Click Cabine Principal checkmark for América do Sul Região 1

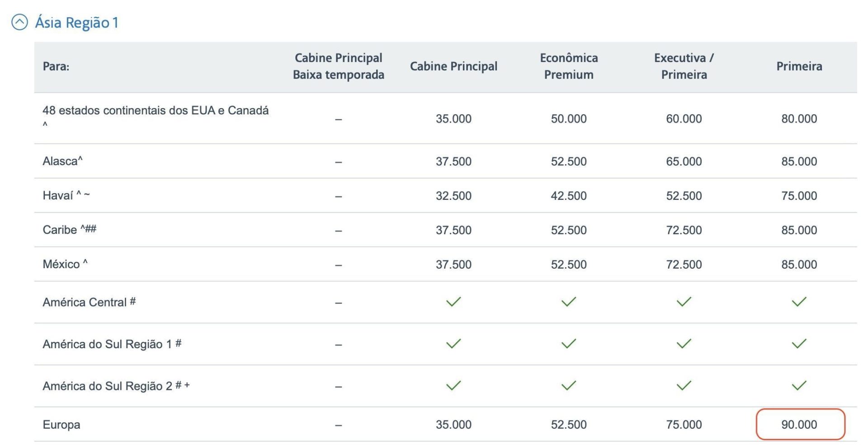[x=453, y=344]
